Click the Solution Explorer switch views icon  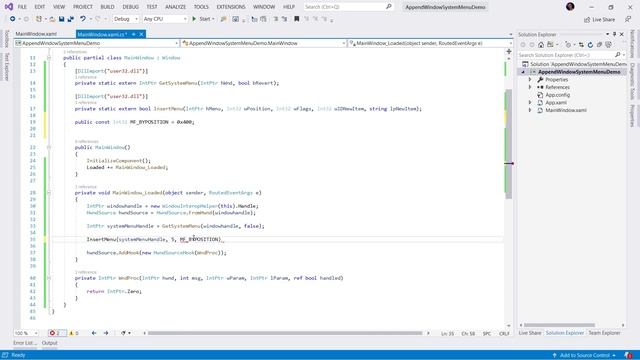point(551,45)
